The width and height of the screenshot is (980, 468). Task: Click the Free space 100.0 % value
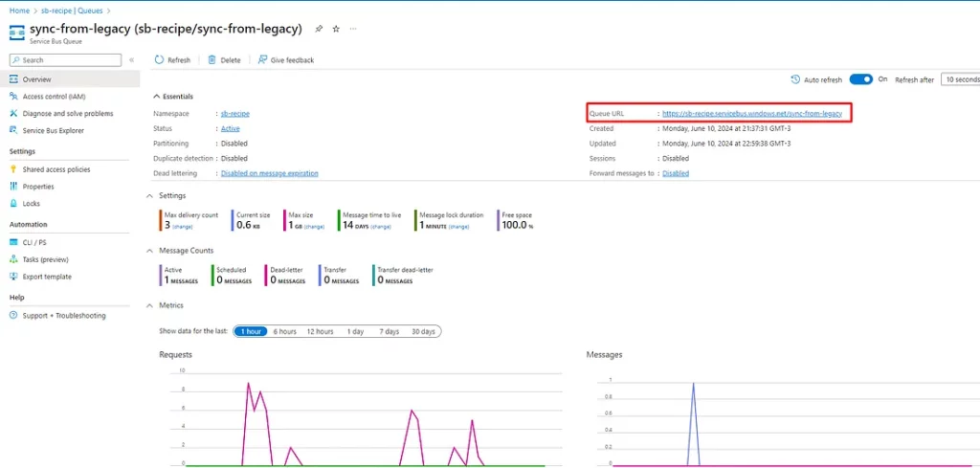(x=518, y=225)
